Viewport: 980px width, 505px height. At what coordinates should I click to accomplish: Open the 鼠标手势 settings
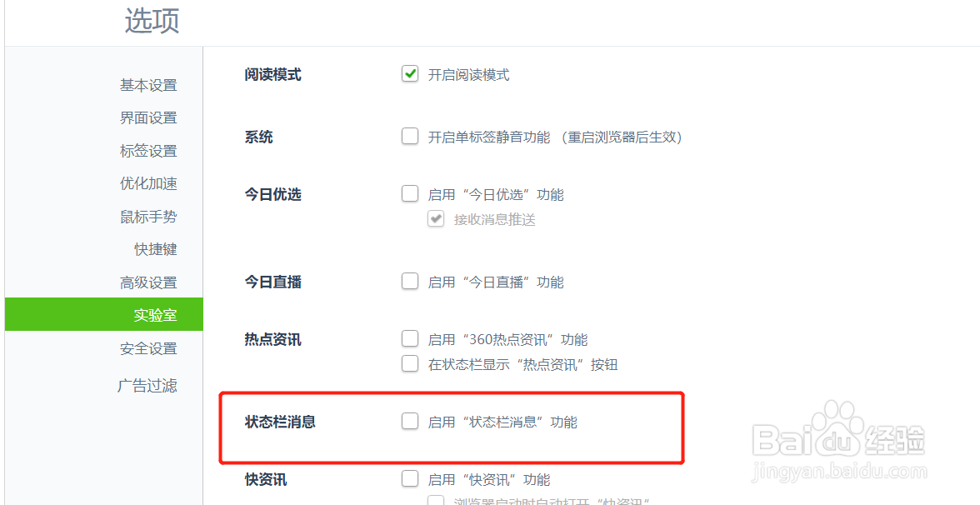click(x=148, y=217)
